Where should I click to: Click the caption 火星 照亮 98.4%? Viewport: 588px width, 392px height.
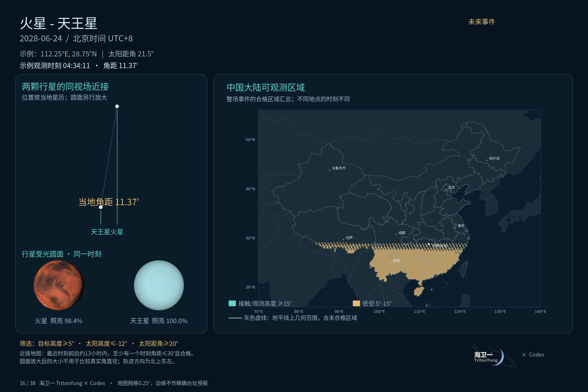pos(59,321)
